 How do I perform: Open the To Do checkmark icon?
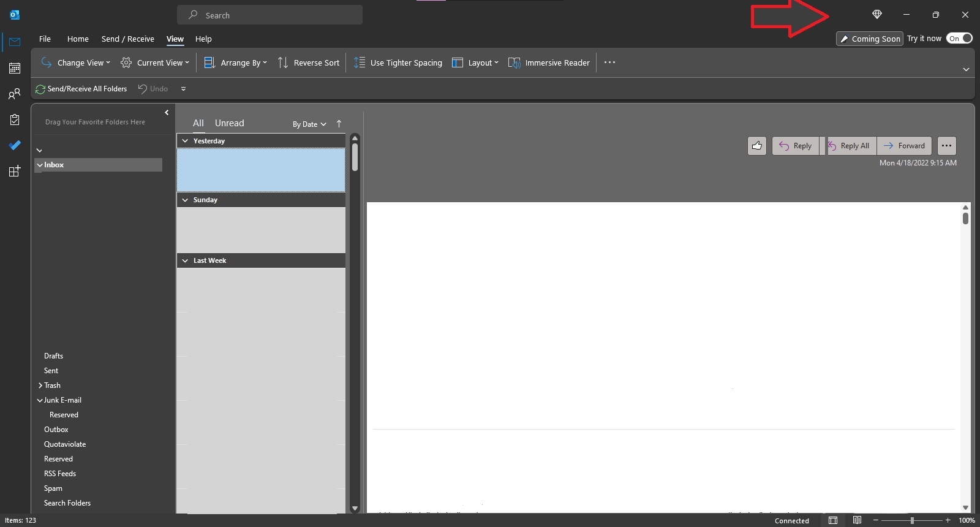click(15, 145)
